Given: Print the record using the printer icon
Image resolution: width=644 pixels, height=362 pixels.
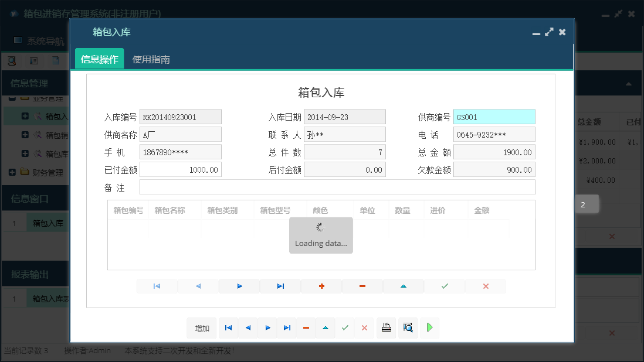Looking at the screenshot, I should 386,328.
